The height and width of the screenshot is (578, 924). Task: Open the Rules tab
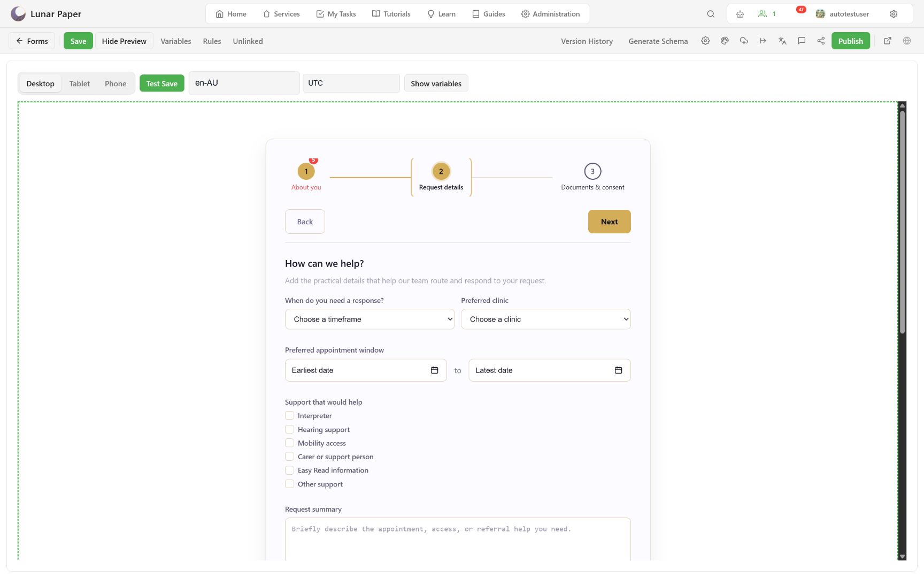[x=212, y=41]
